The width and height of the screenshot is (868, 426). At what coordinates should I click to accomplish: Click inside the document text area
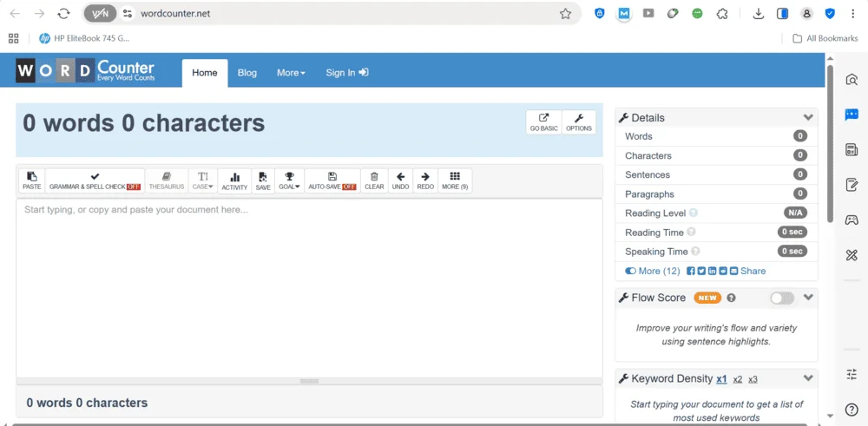tap(309, 286)
